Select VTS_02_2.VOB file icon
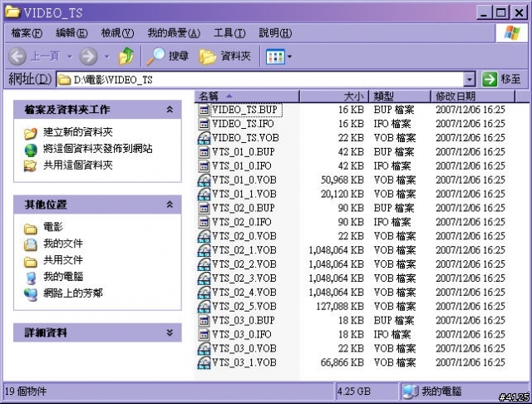532x404 pixels. tap(204, 264)
